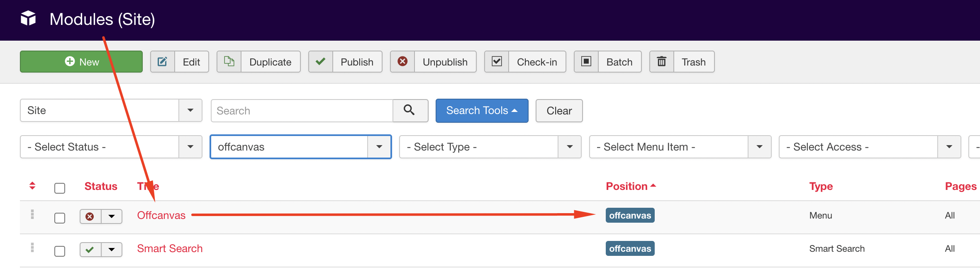Click the Publish checkmark icon
This screenshot has width=980, height=277.
click(320, 62)
